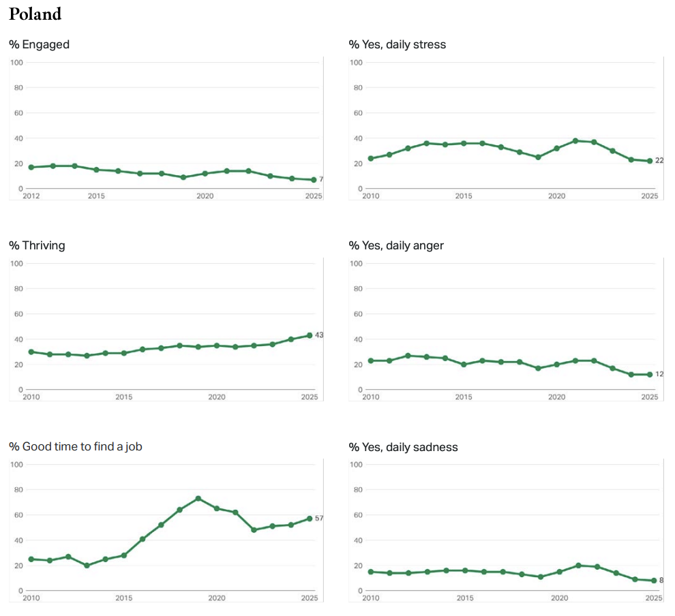Viewport: 675px width, 616px height.
Task: Select the last data point in daily sadness chart
Action: pos(653,581)
